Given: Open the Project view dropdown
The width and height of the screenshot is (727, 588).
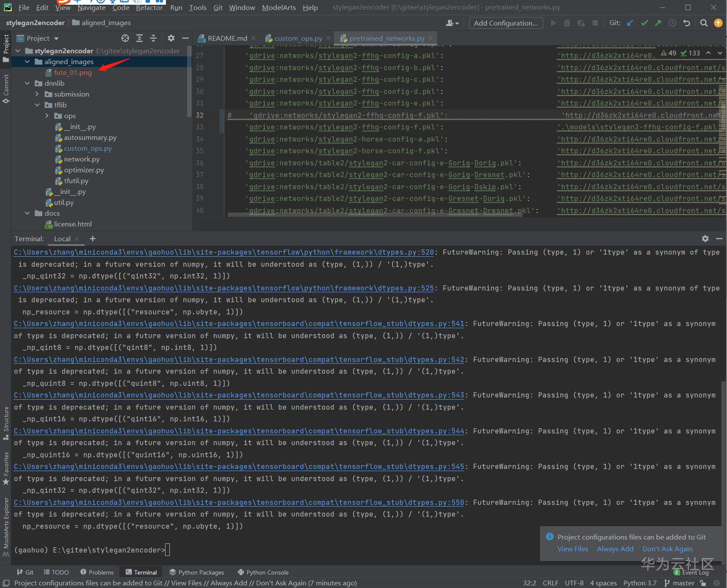Looking at the screenshot, I should click(56, 39).
